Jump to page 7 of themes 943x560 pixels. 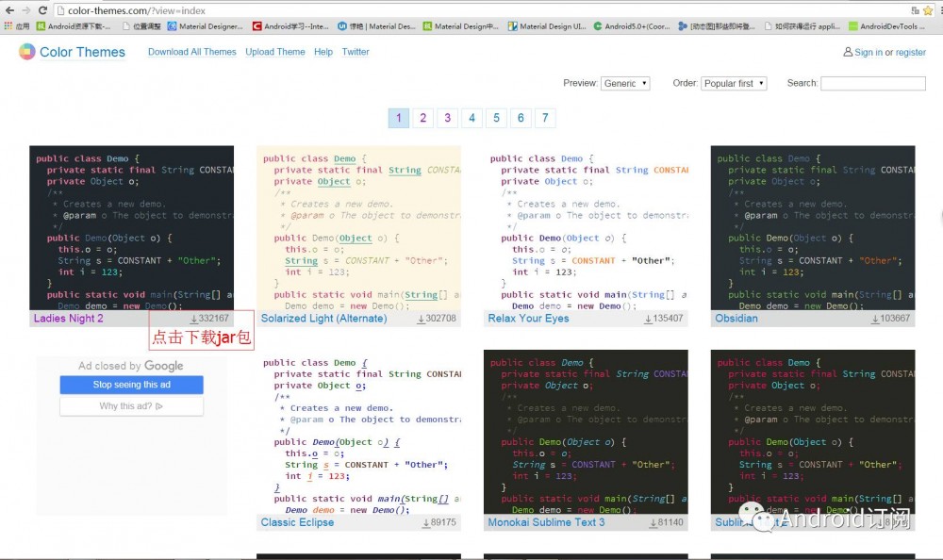click(x=544, y=118)
